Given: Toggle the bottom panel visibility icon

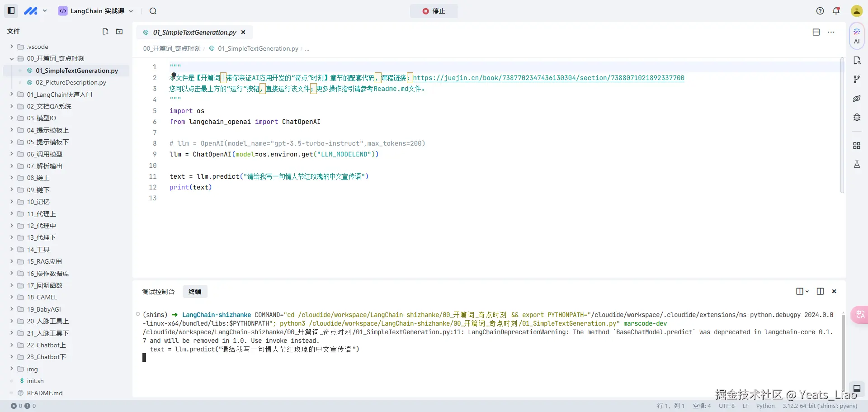Looking at the screenshot, I should click(x=857, y=388).
